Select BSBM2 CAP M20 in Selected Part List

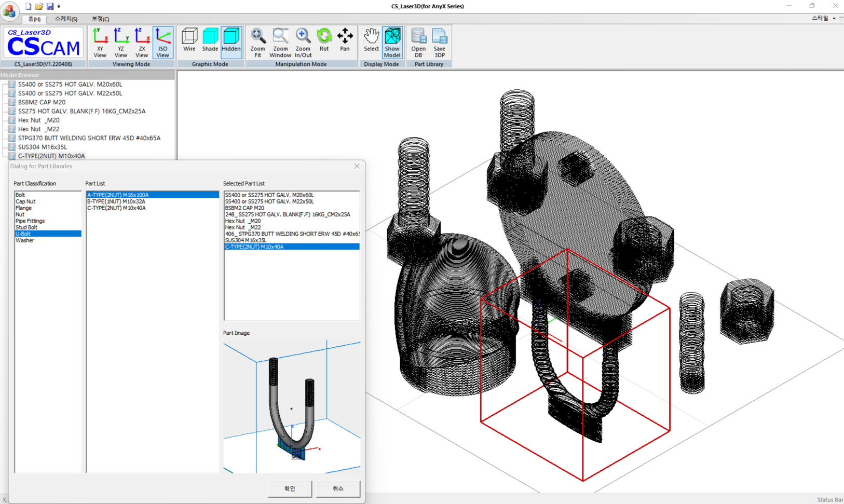[x=292, y=208]
